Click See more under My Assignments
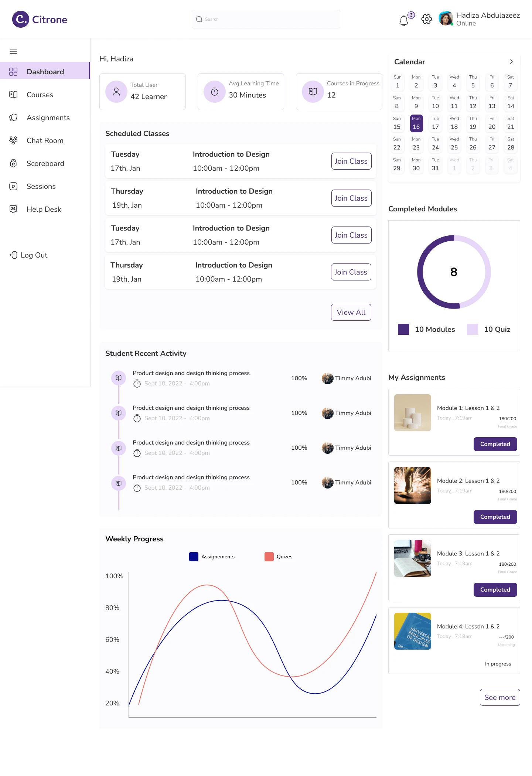This screenshot has height=776, width=532. pyautogui.click(x=499, y=697)
